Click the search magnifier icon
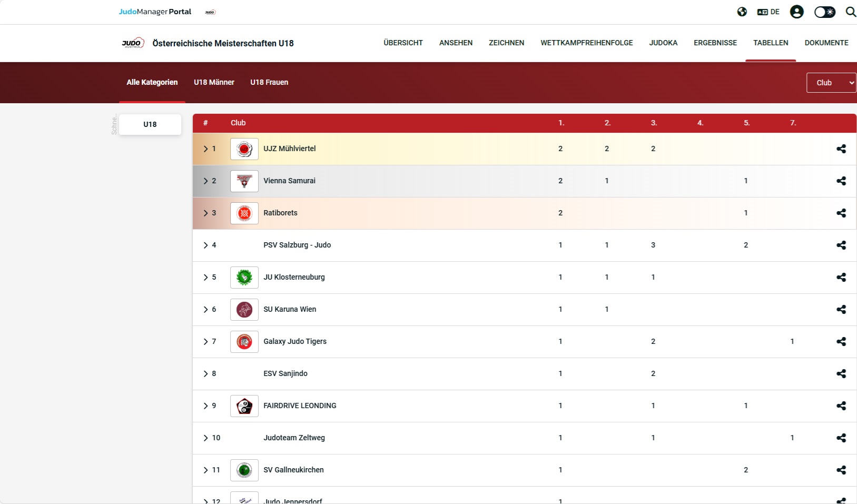The width and height of the screenshot is (857, 504). pyautogui.click(x=850, y=12)
